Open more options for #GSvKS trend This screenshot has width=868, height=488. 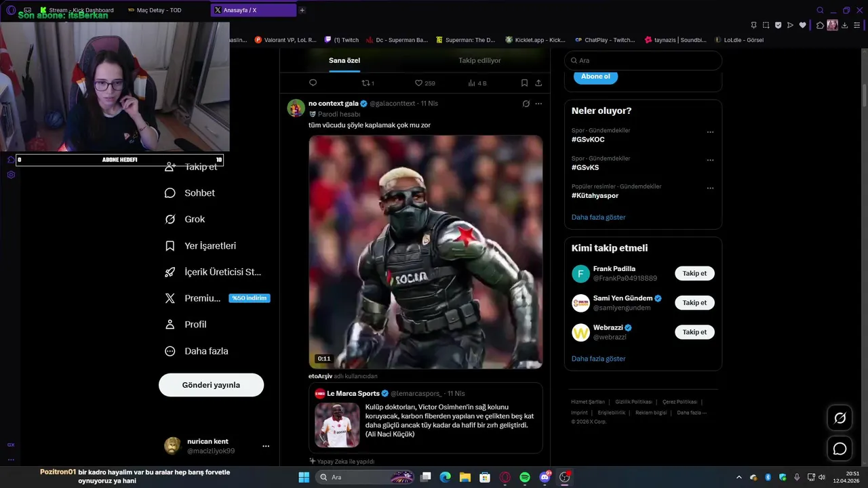710,160
